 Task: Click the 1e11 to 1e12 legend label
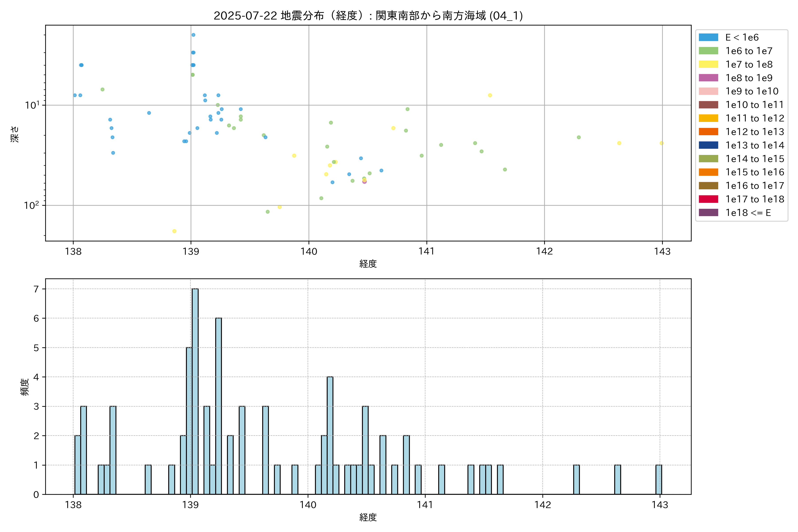click(x=755, y=118)
